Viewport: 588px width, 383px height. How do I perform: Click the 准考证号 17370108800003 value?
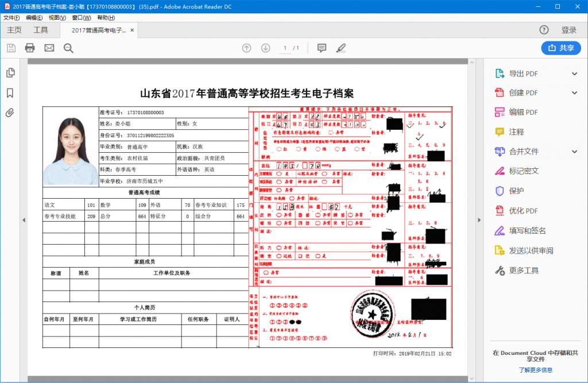[145, 113]
